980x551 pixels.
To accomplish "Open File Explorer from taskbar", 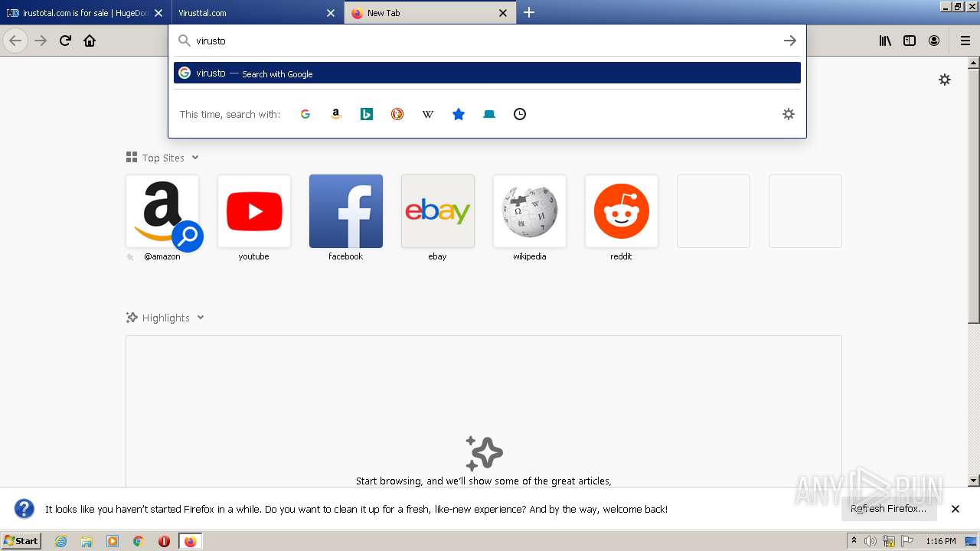I will click(87, 541).
